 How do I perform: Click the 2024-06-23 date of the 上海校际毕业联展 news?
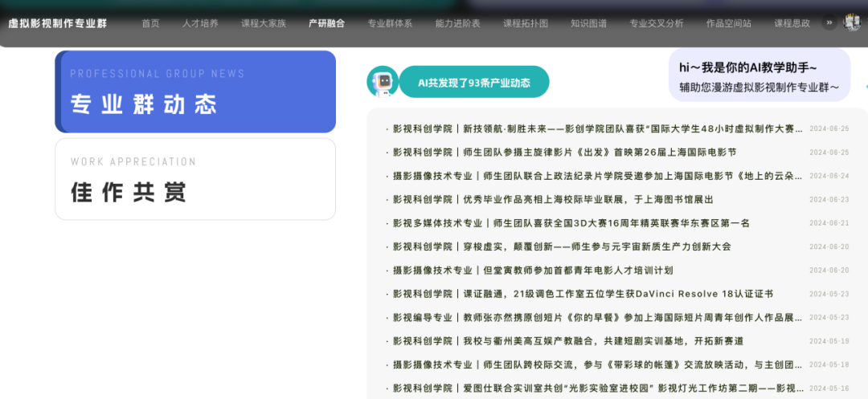point(829,199)
